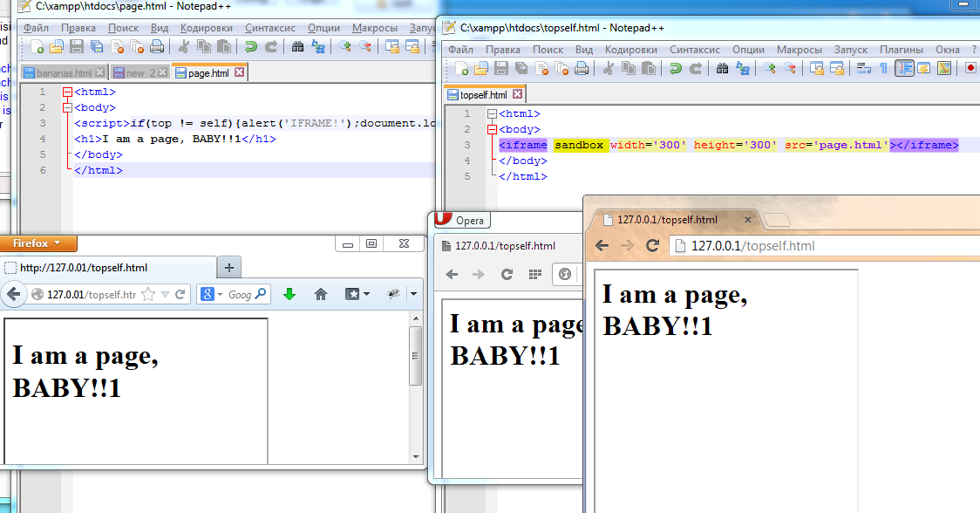
Task: Click the reload button in Opera
Action: [507, 274]
